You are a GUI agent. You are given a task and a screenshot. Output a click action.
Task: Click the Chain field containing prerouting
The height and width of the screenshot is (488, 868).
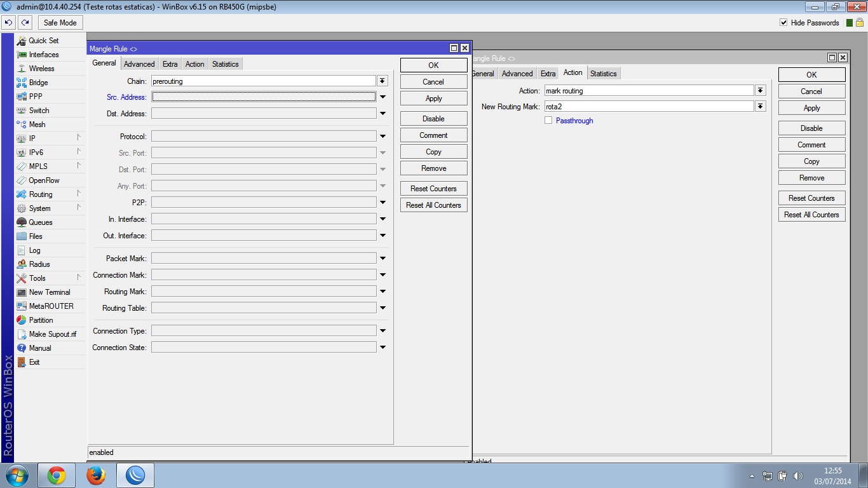(x=264, y=81)
